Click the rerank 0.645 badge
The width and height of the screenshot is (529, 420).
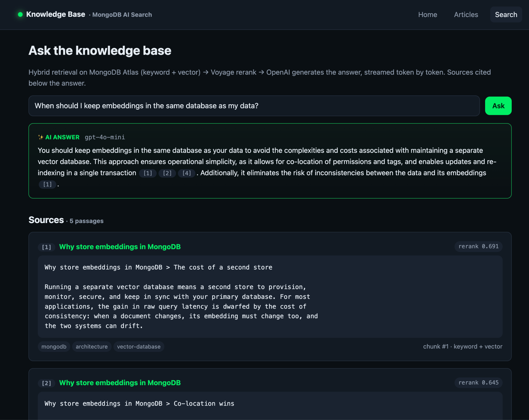(478, 383)
